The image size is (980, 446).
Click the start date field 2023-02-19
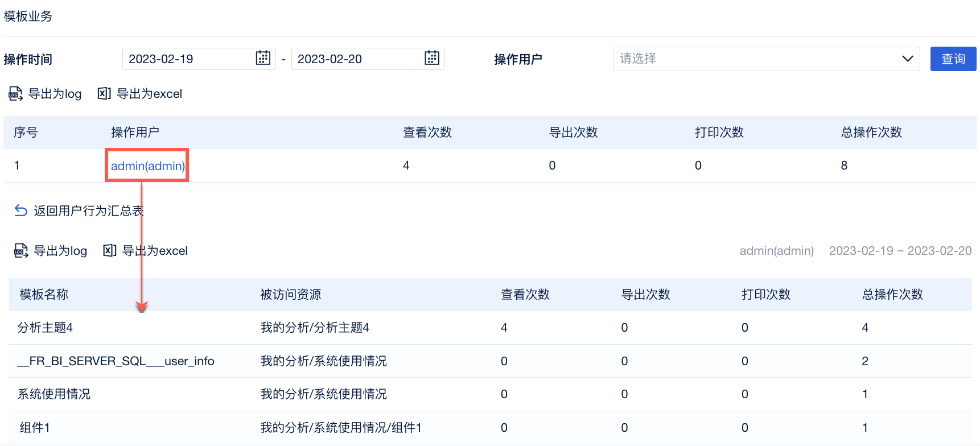pos(188,59)
